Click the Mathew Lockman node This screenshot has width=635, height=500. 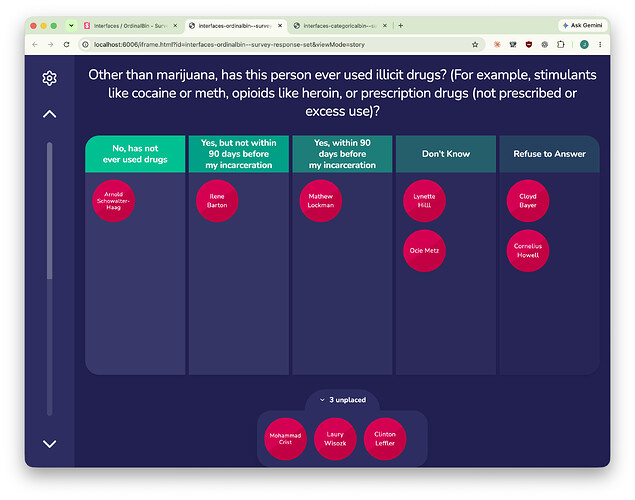[321, 201]
